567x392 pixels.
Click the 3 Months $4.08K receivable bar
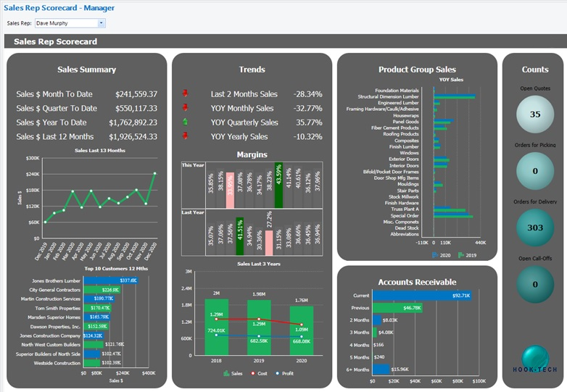click(x=375, y=333)
